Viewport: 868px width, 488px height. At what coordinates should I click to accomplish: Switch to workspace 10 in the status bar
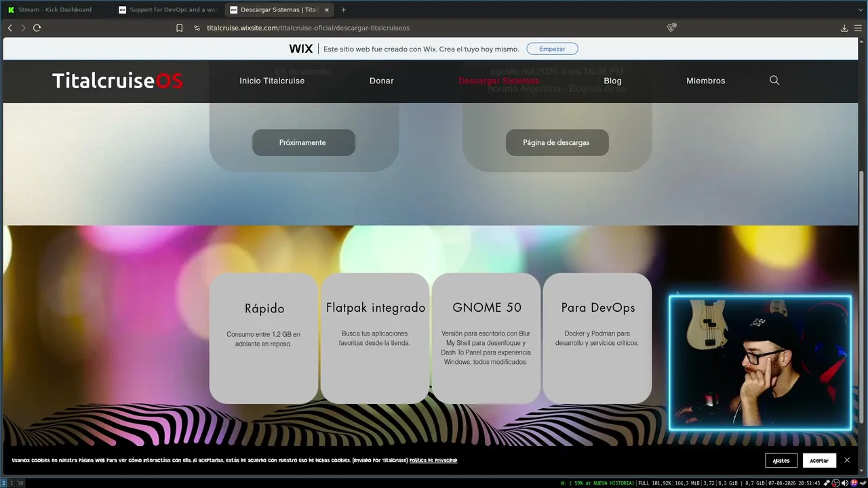coord(20,483)
